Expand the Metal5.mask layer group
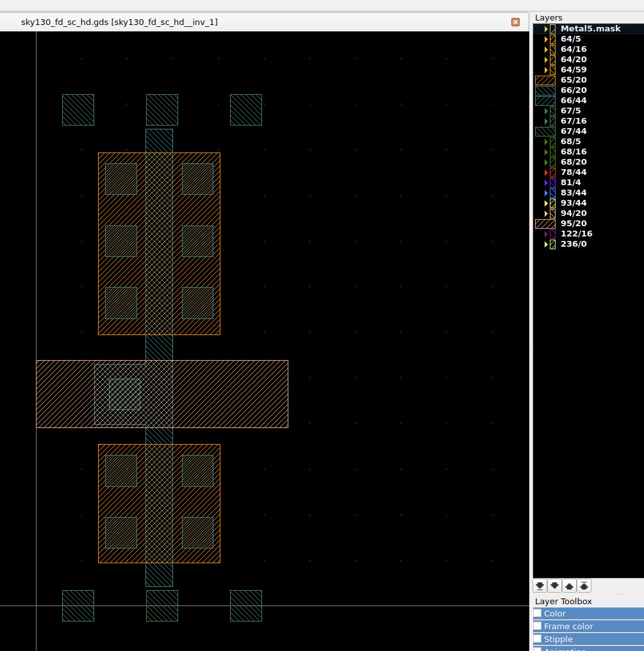 tap(546, 29)
